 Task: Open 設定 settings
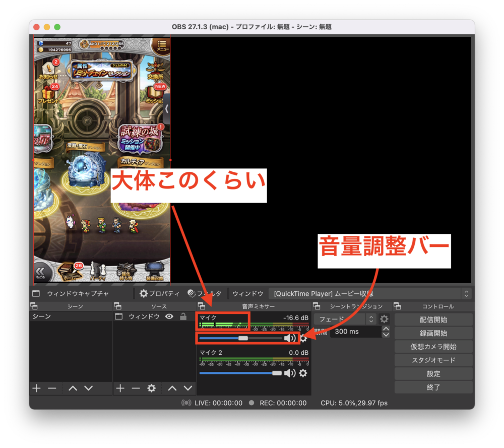click(433, 374)
